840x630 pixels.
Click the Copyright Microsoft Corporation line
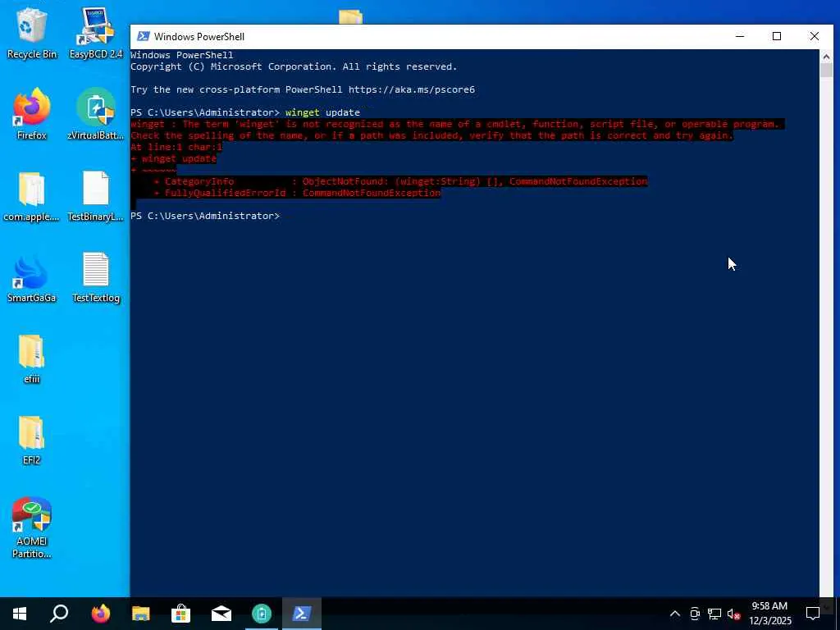point(294,67)
